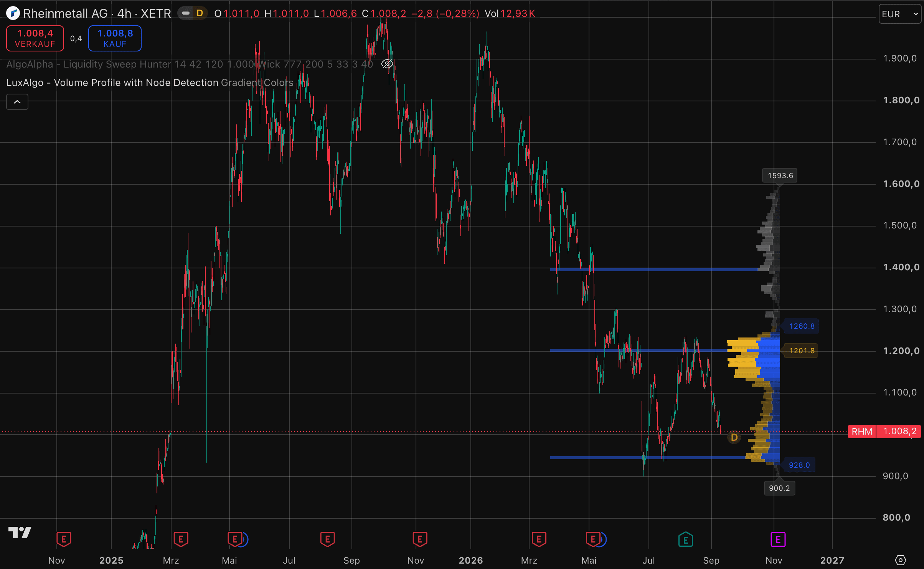
Task: Click the dash status icon beside the symbol title
Action: click(186, 13)
